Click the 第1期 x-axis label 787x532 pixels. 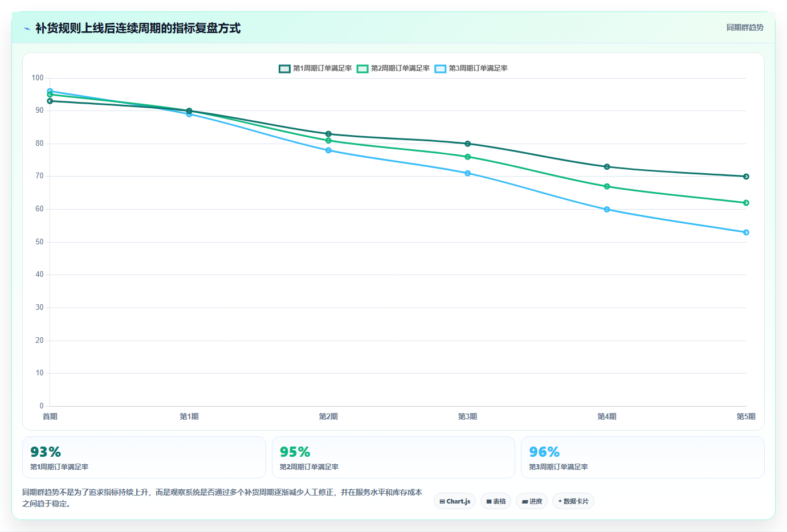(189, 416)
